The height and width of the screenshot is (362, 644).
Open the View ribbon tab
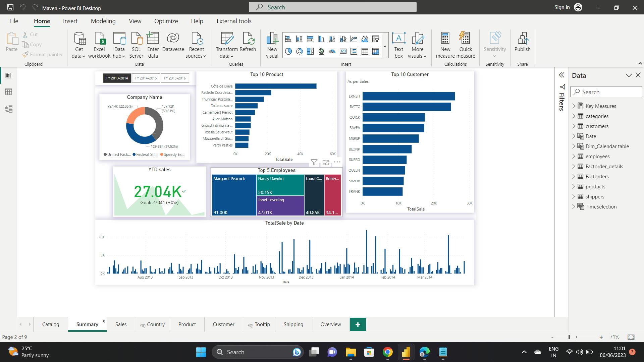(x=135, y=21)
